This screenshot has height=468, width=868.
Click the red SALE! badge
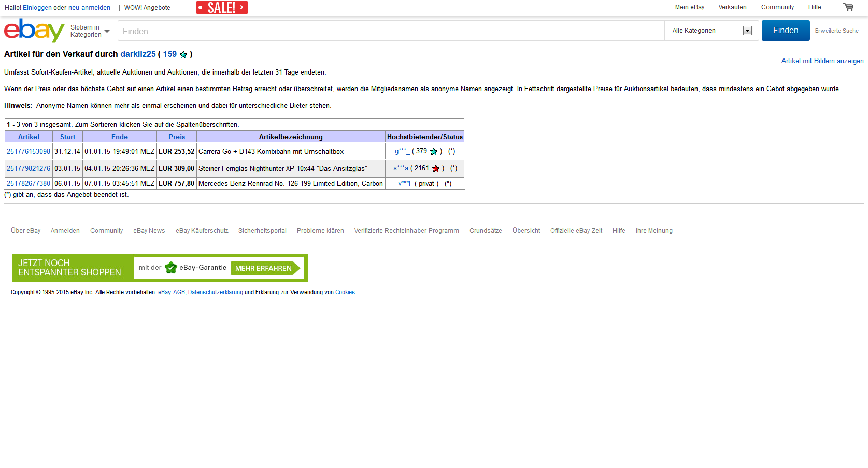222,8
